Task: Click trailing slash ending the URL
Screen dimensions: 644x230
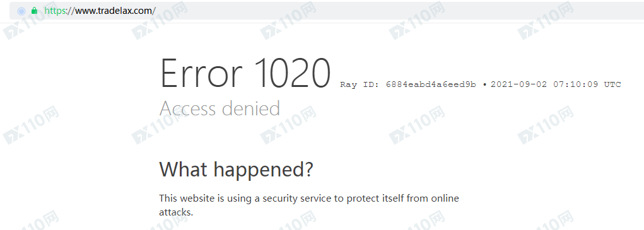Action: point(154,11)
